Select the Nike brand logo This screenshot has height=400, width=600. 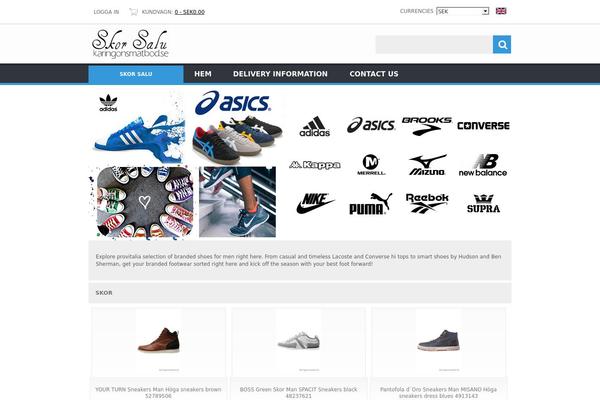315,203
